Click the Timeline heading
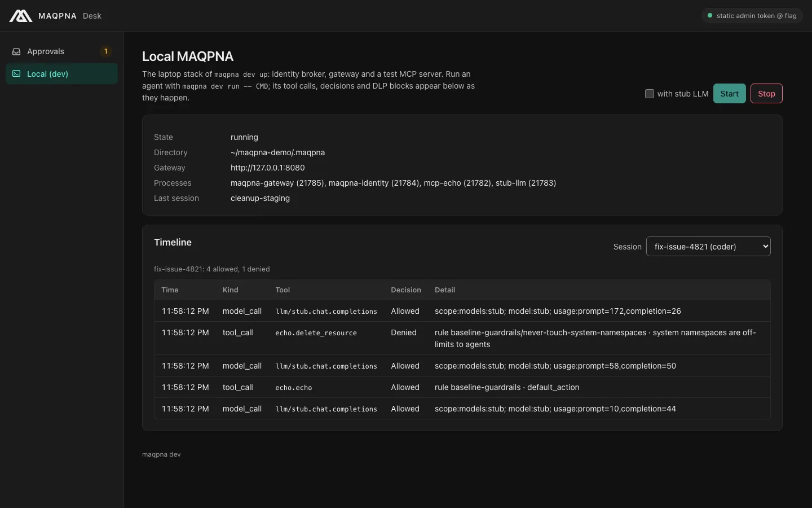The height and width of the screenshot is (508, 812). [173, 242]
